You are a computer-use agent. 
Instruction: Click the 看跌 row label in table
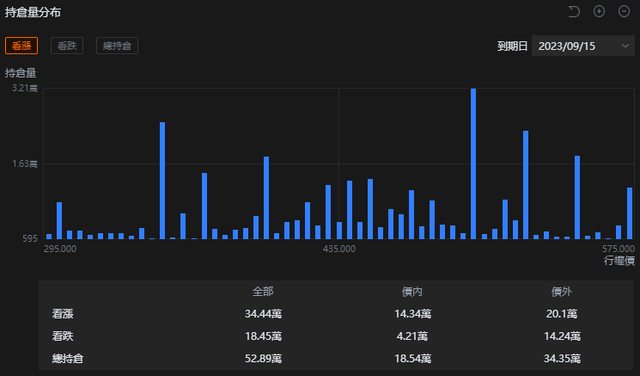[63, 336]
